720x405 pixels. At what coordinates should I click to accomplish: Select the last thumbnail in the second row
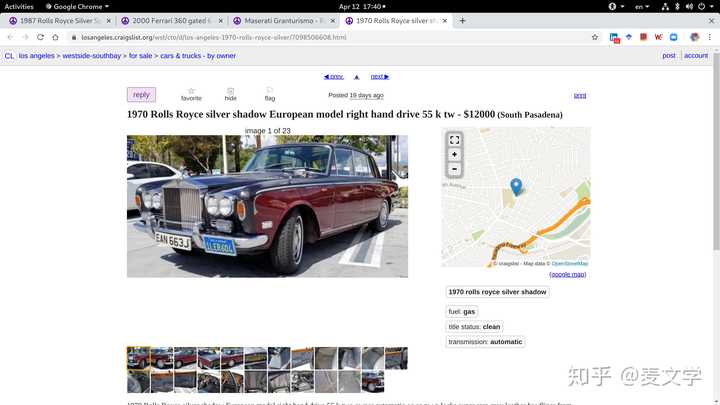click(372, 382)
